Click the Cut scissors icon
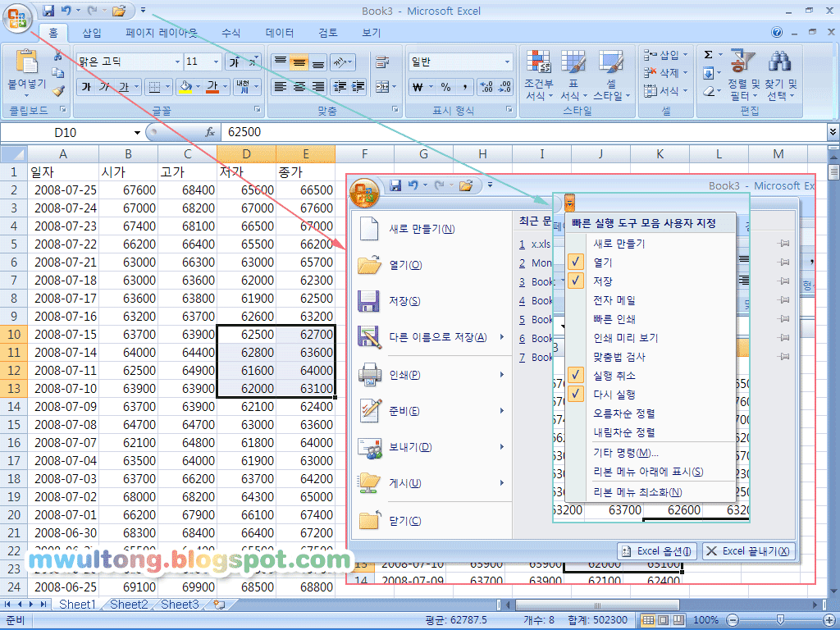840x630 pixels. (58, 55)
